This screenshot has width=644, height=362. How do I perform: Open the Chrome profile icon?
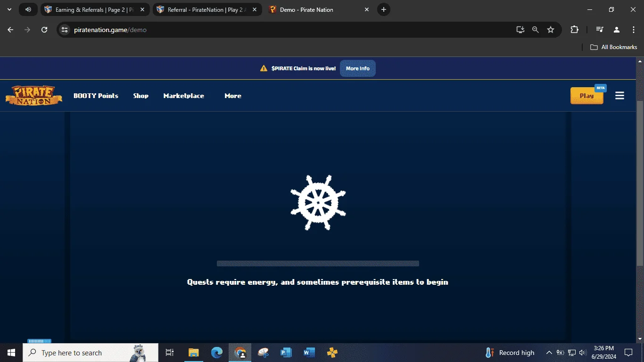point(616,30)
